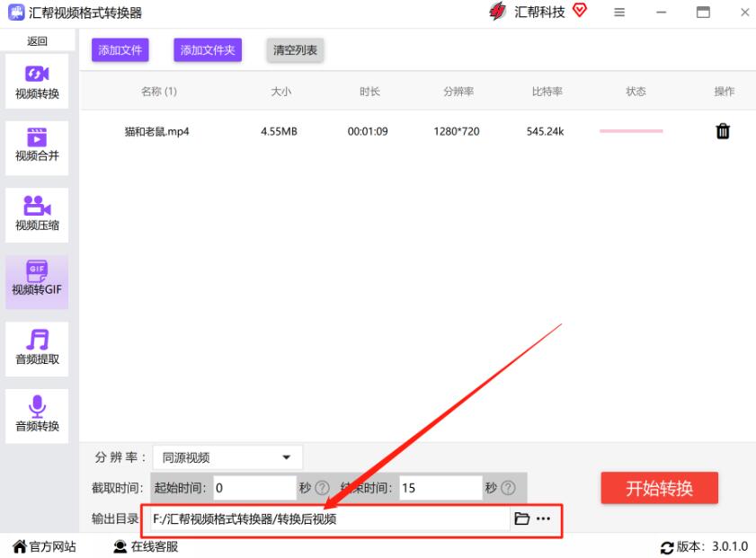Open the 视频压缩 video compression tool
The image size is (756, 558).
(x=37, y=213)
